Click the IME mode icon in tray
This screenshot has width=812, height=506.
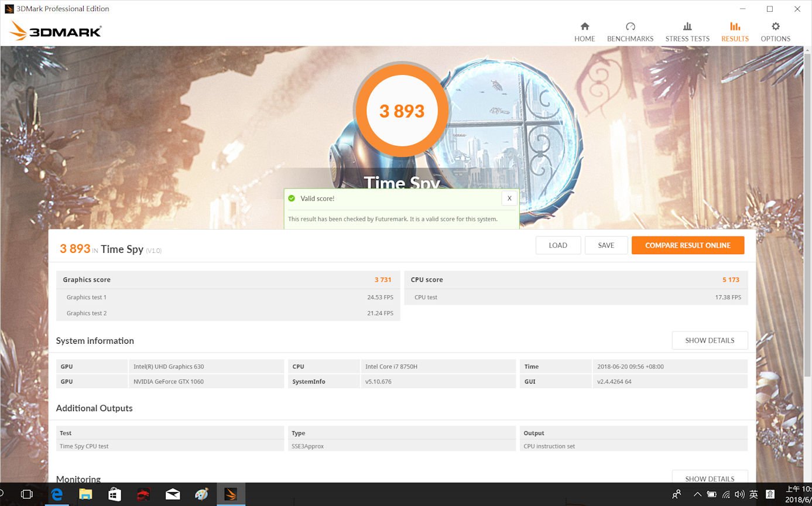click(770, 494)
